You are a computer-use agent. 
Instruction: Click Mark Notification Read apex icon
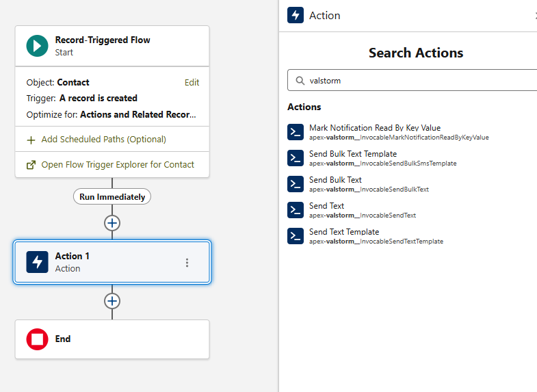click(x=296, y=132)
